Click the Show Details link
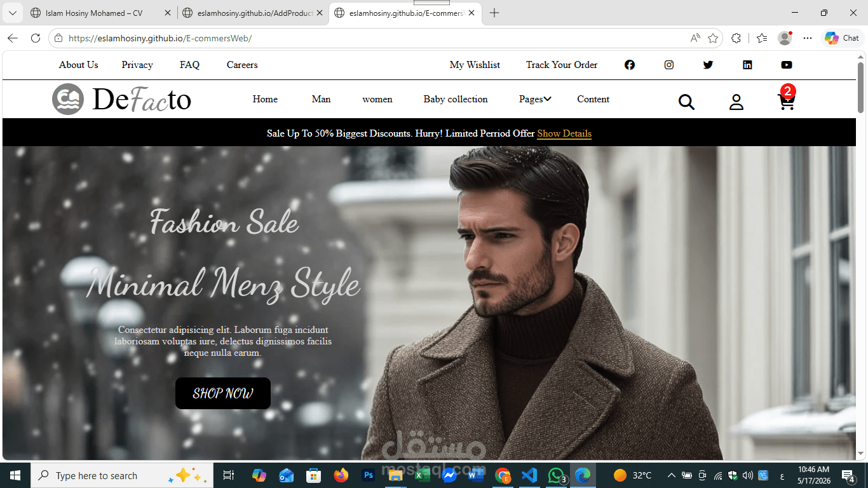 [x=564, y=133]
